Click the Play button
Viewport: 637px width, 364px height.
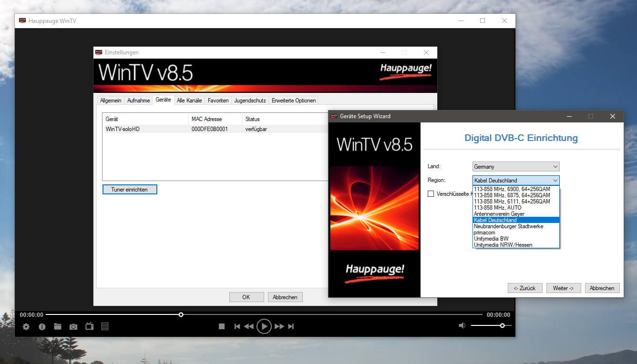(x=264, y=326)
